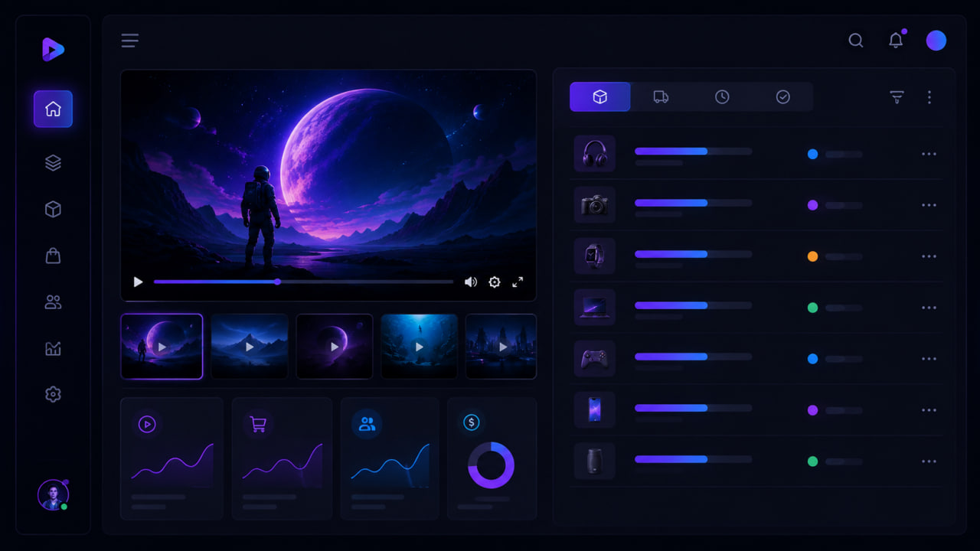Open more options for the headphones row

[x=929, y=154]
